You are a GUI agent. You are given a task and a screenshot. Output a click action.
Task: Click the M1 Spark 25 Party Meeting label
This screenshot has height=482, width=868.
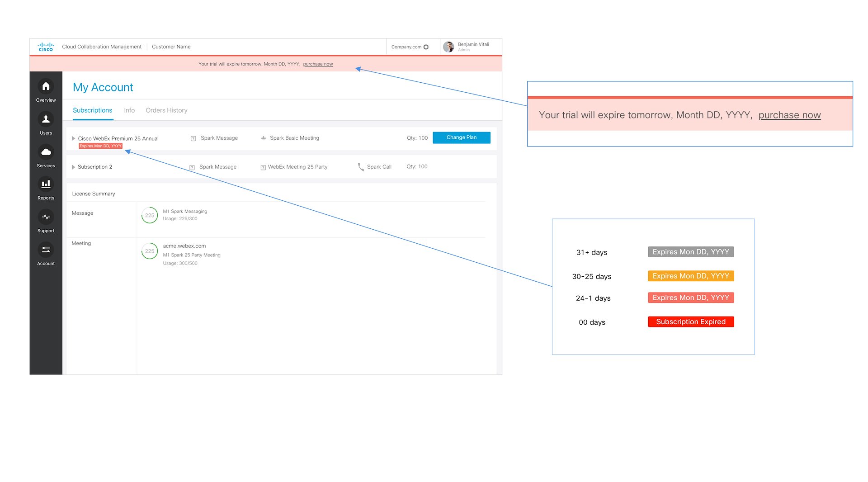(x=192, y=255)
